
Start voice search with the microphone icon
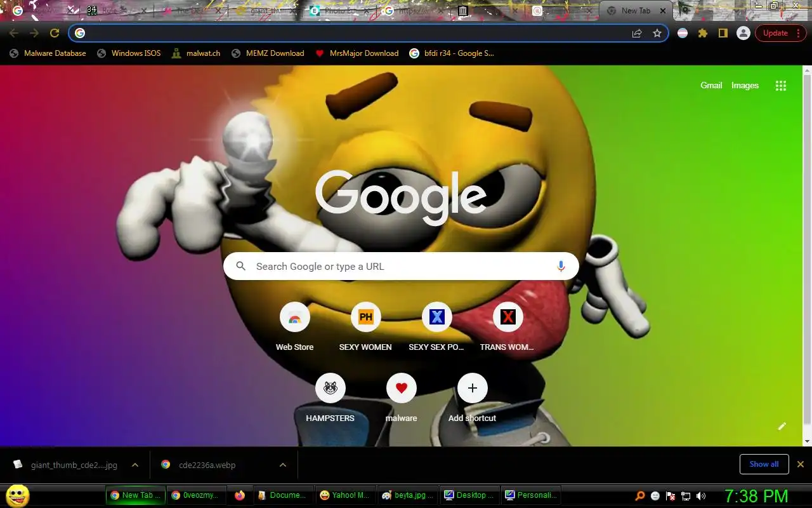coord(561,267)
